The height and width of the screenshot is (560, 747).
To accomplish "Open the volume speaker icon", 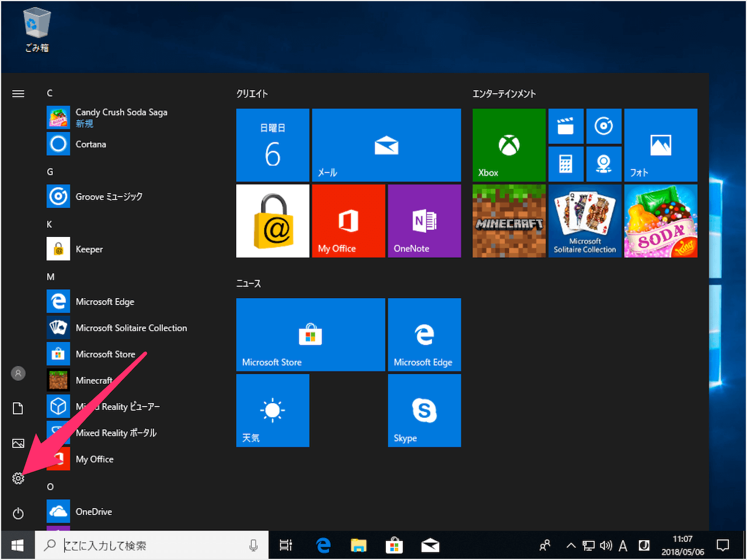I will tap(606, 545).
